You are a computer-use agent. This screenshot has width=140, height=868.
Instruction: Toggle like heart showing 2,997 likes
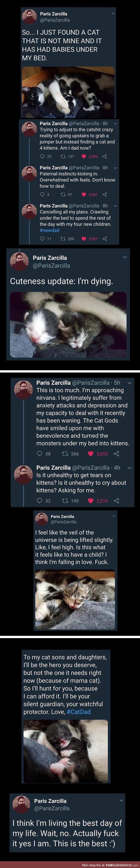pyautogui.click(x=84, y=238)
